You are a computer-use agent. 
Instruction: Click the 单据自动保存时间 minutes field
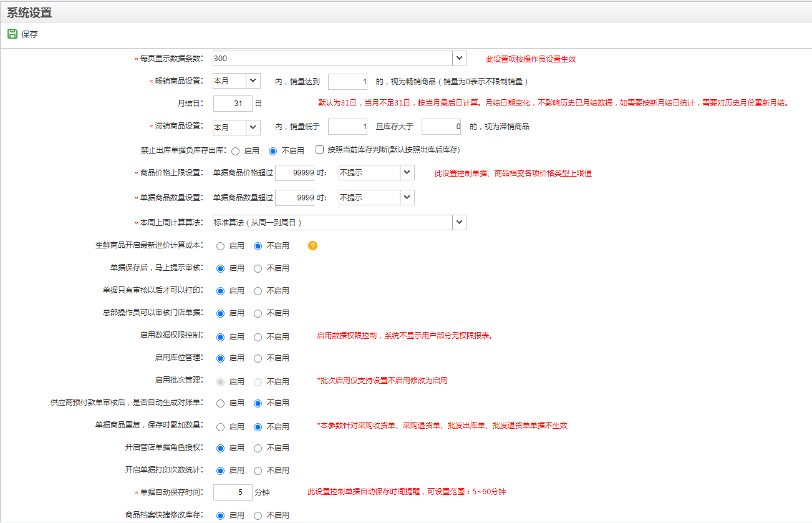click(233, 492)
